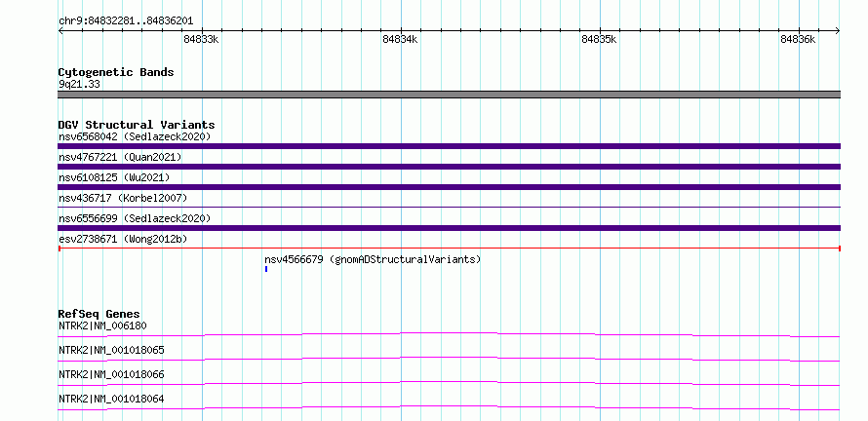The height and width of the screenshot is (421, 868).
Task: Click the 84834k ruler tick label
Action: click(400, 39)
